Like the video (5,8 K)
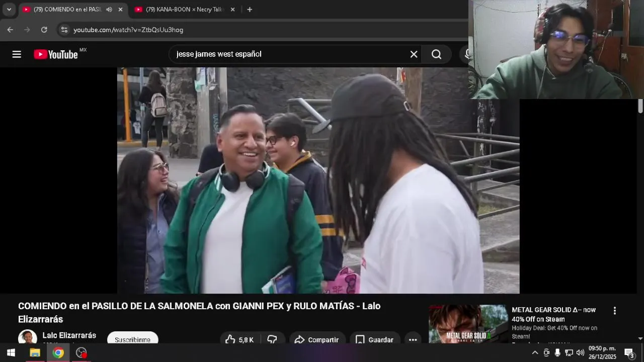 [x=239, y=340]
